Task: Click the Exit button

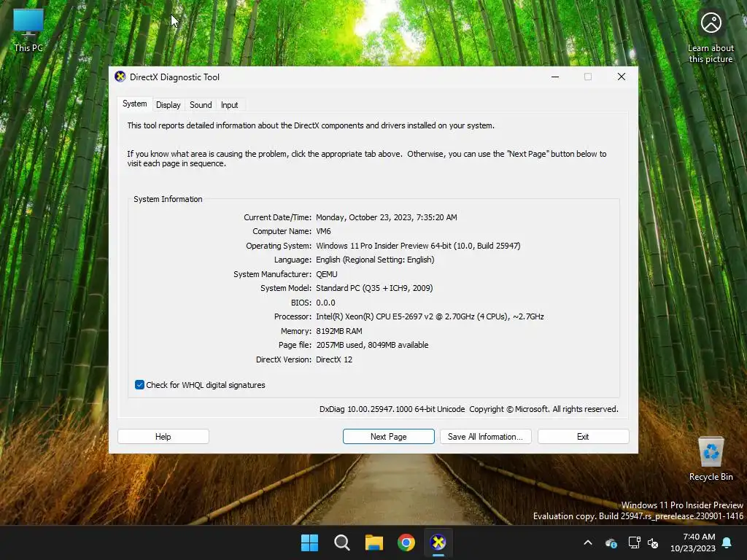Action: [x=583, y=437]
